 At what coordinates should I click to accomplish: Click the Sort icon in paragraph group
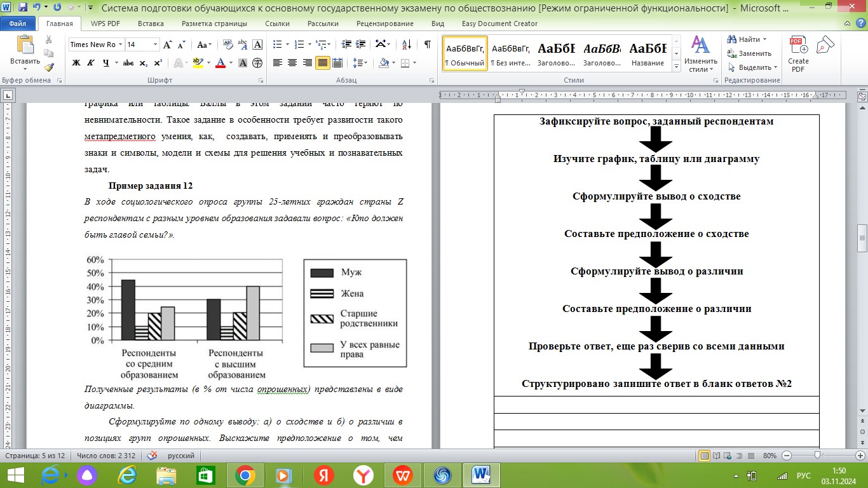[405, 44]
